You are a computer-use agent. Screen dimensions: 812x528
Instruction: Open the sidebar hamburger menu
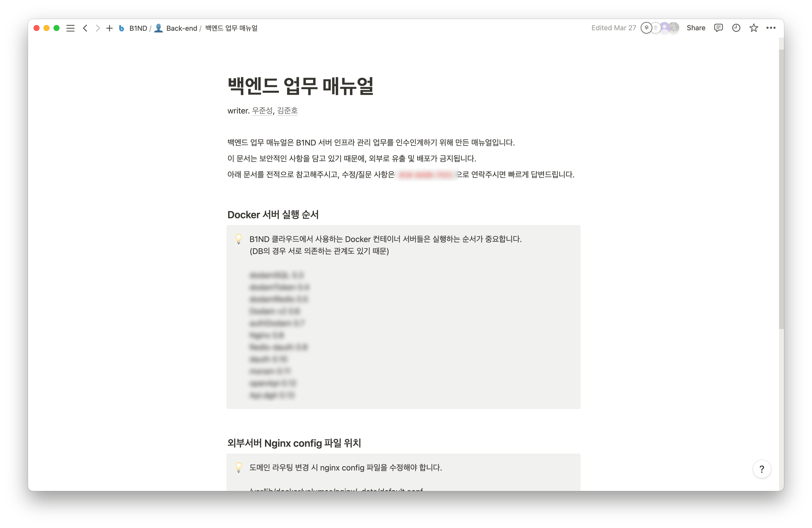point(70,28)
